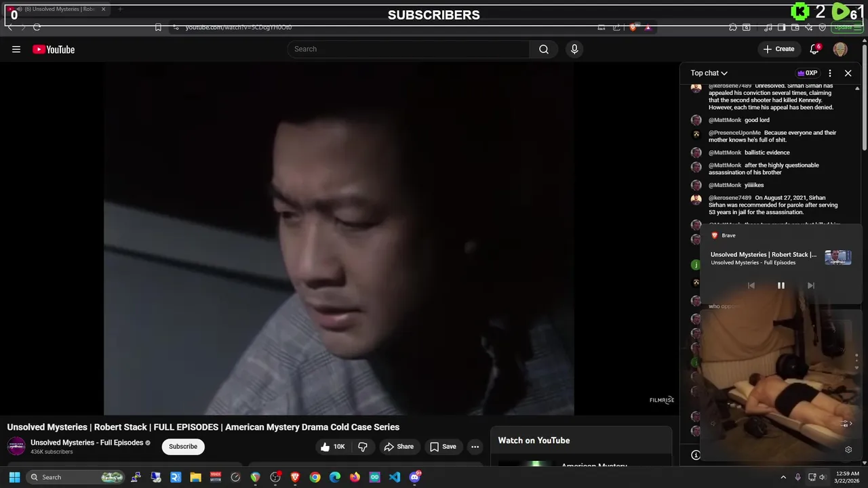The width and height of the screenshot is (868, 488).
Task: Open the YouTube account avatar menu
Action: 840,49
